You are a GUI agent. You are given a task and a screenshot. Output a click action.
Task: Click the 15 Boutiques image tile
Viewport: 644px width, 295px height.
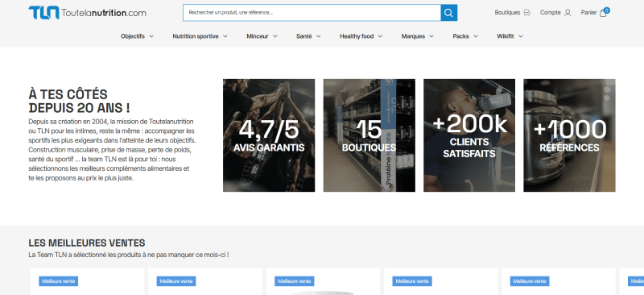click(x=369, y=135)
